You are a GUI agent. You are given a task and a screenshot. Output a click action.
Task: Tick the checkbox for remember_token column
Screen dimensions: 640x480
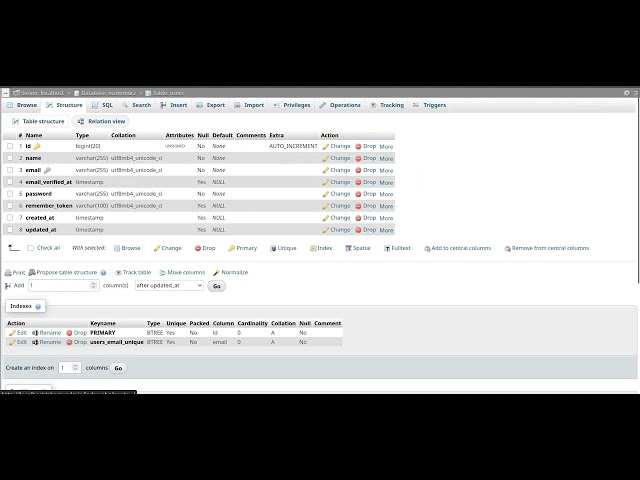click(x=10, y=206)
